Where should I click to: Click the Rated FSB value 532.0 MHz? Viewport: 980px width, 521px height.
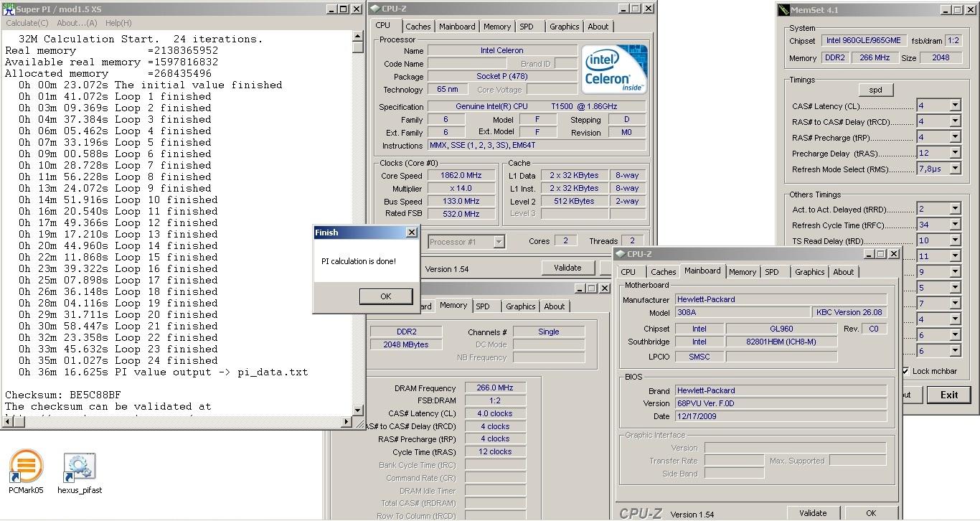[x=461, y=214]
